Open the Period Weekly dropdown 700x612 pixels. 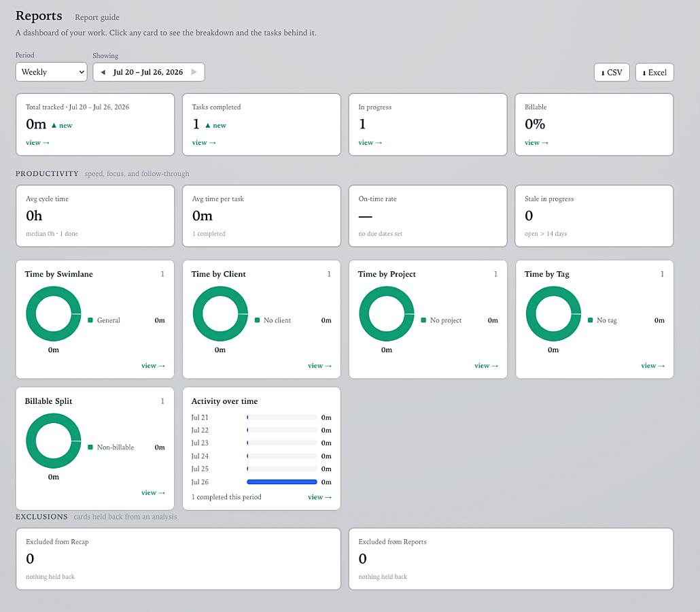52,72
